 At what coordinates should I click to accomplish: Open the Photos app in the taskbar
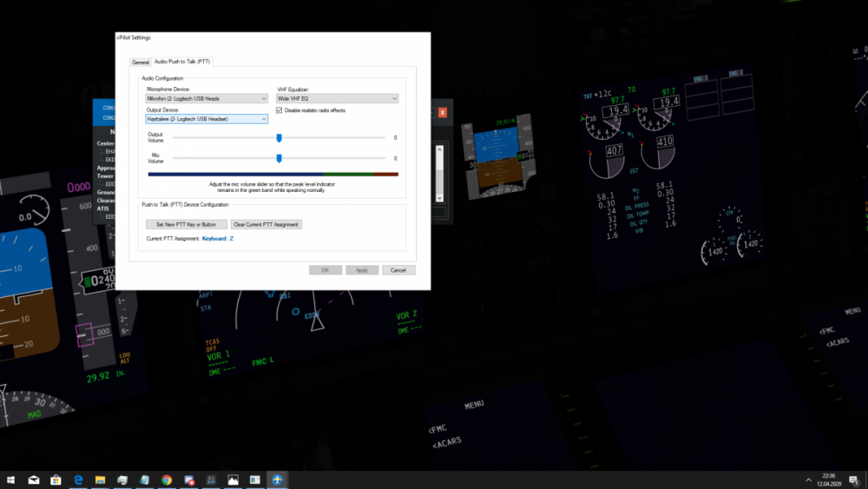(x=233, y=479)
